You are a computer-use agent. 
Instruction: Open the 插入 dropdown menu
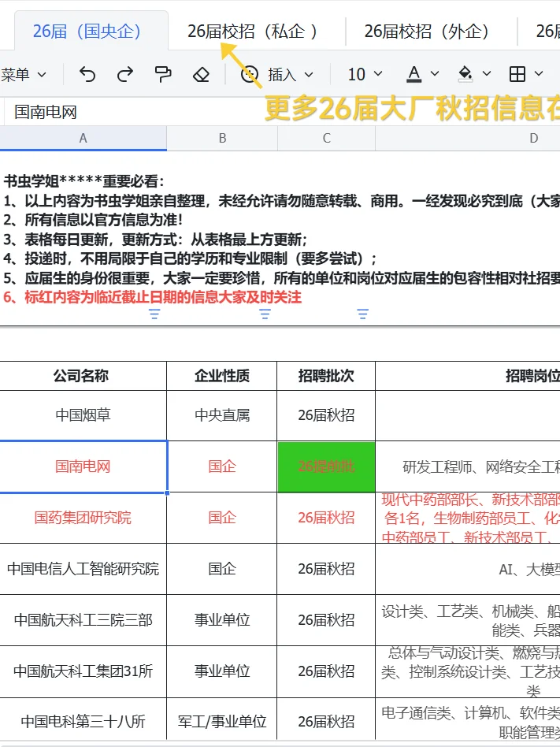click(290, 75)
